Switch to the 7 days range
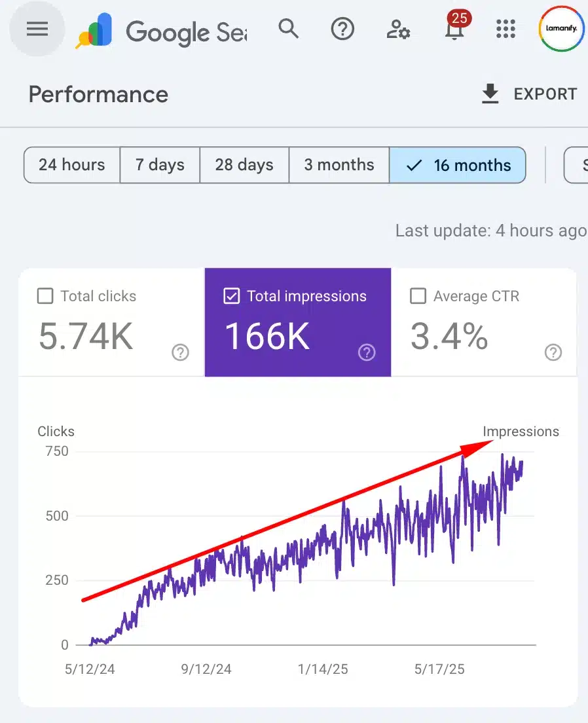The image size is (588, 723). click(x=159, y=165)
